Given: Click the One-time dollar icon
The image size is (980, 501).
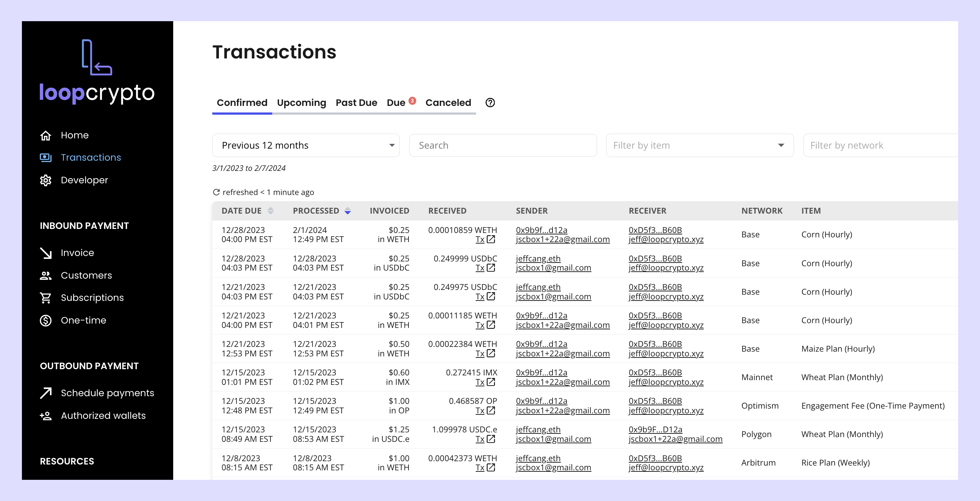Looking at the screenshot, I should pos(46,321).
